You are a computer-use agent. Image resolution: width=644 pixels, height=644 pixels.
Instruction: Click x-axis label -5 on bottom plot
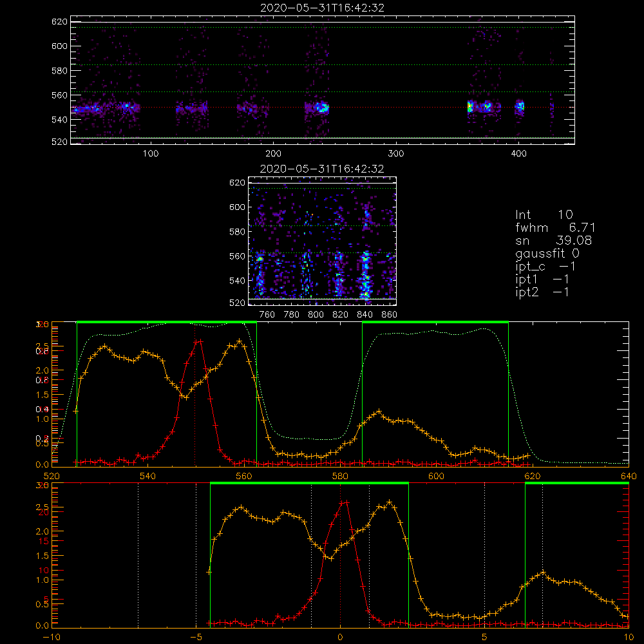coord(196,637)
